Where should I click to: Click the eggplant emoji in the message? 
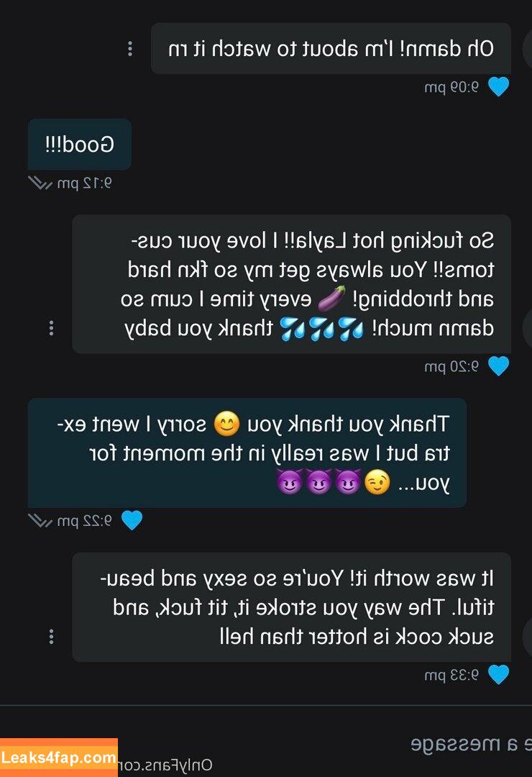click(x=331, y=299)
